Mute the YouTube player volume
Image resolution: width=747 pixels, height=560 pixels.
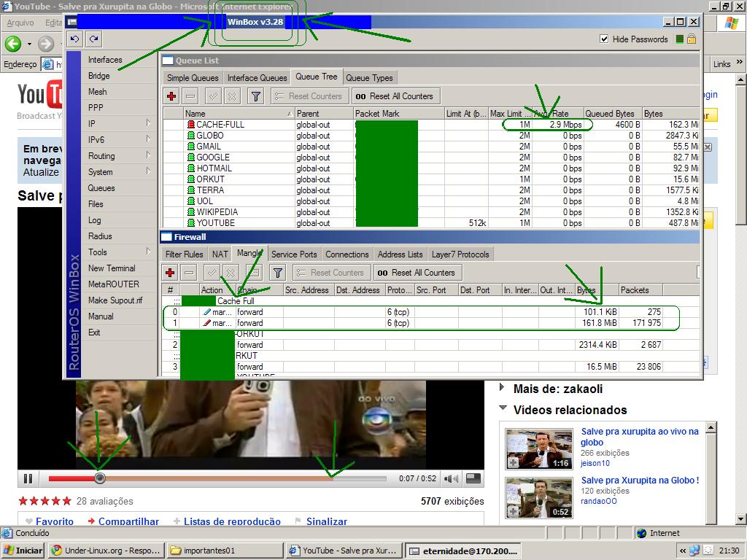(x=451, y=478)
